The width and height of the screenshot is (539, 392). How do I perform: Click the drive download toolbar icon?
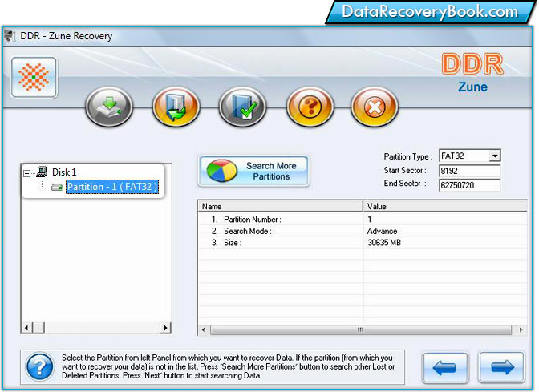pos(109,107)
